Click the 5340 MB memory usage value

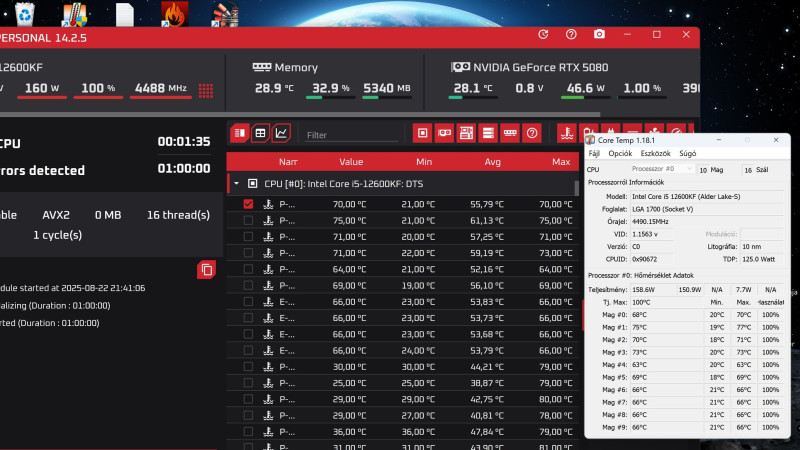386,88
